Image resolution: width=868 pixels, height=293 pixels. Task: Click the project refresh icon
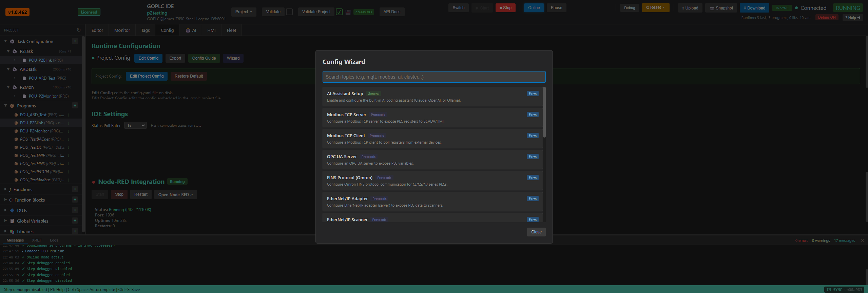[79, 30]
